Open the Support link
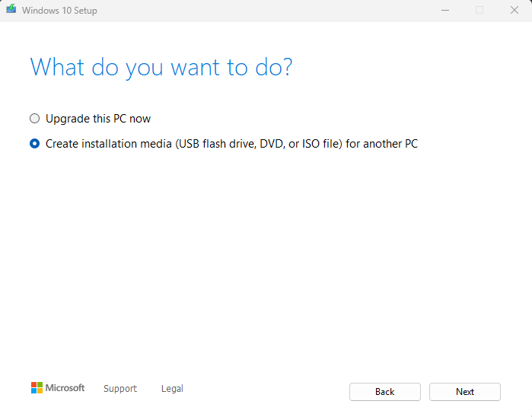This screenshot has width=532, height=417. pyautogui.click(x=120, y=389)
